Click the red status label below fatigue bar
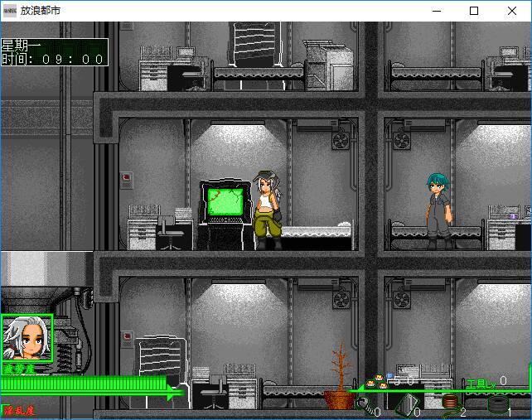 [x=18, y=410]
